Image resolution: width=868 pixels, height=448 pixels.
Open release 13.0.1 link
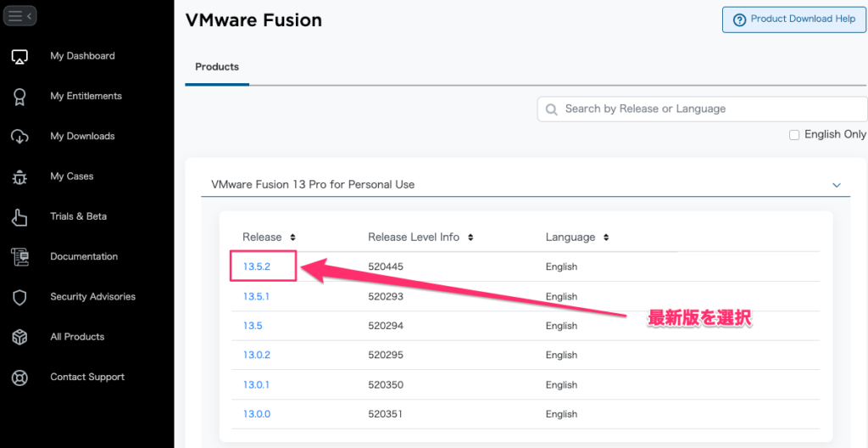click(x=256, y=385)
